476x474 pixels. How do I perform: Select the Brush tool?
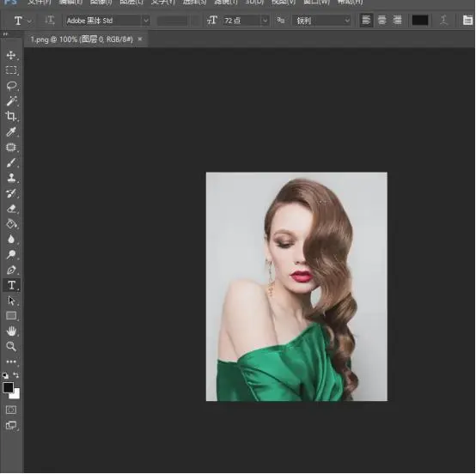(11, 162)
